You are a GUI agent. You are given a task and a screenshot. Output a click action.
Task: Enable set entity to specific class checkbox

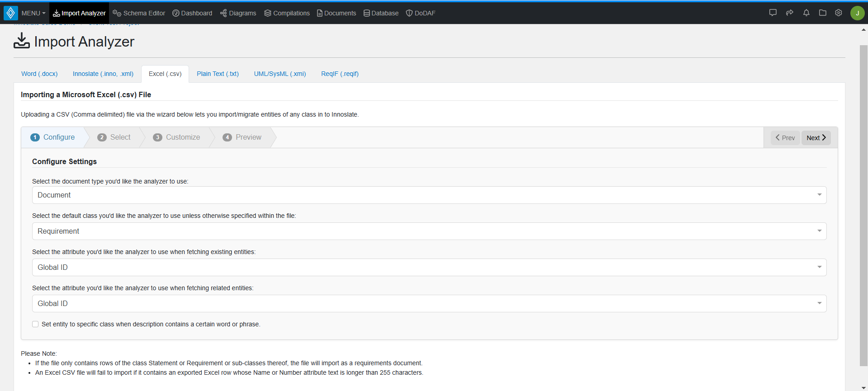35,324
